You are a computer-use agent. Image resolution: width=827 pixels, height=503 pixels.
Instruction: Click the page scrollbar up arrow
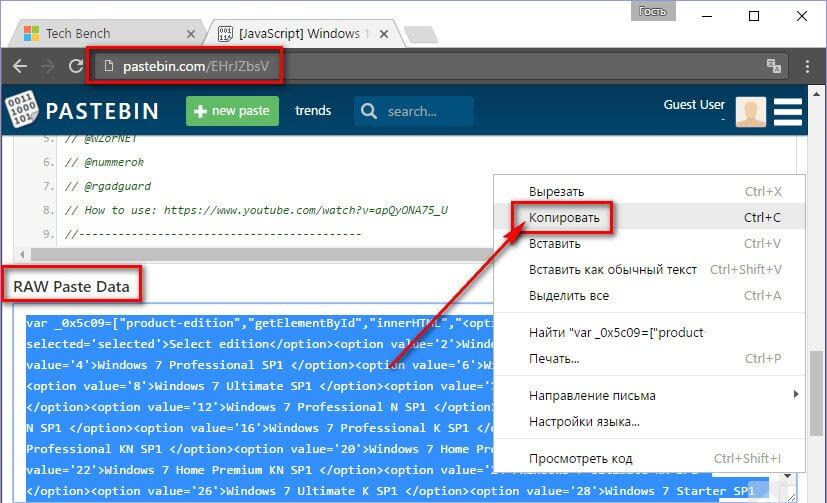[x=816, y=94]
